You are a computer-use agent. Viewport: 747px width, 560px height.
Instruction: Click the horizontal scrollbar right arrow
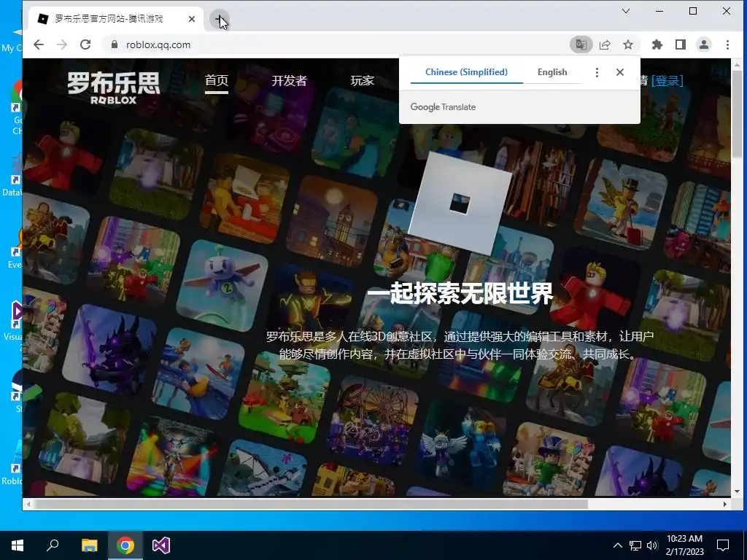pyautogui.click(x=725, y=504)
